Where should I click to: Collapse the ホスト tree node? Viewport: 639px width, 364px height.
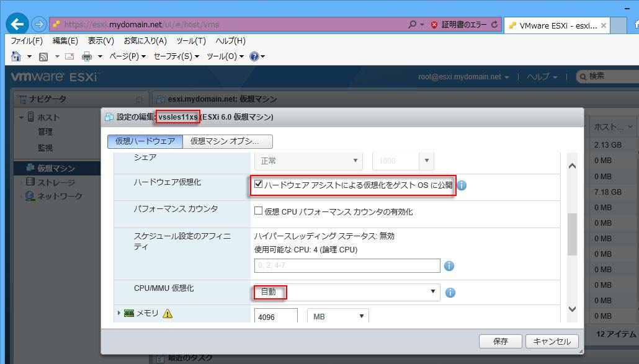tap(21, 117)
